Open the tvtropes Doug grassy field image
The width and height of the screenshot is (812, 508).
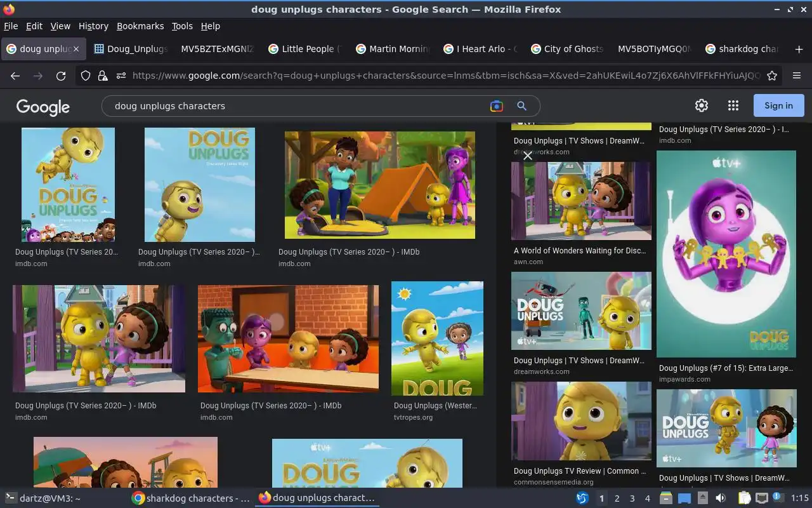click(x=437, y=338)
